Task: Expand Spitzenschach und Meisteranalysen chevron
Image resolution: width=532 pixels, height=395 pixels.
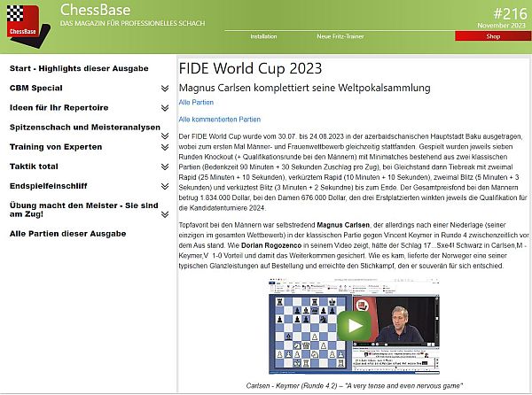Action: (165, 136)
